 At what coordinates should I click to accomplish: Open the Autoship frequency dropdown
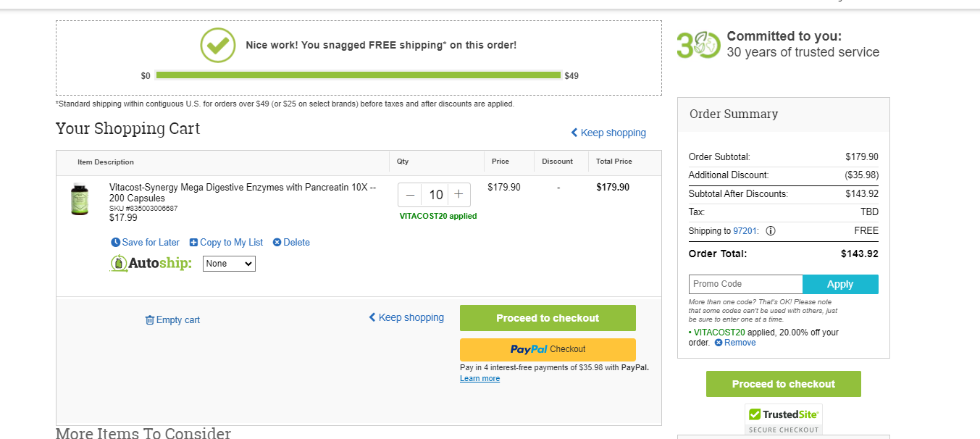click(229, 264)
